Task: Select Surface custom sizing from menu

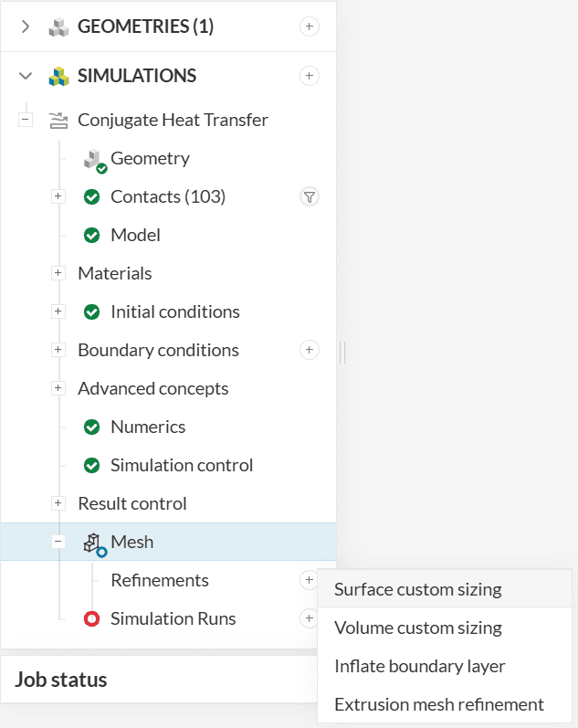Action: [x=417, y=589]
